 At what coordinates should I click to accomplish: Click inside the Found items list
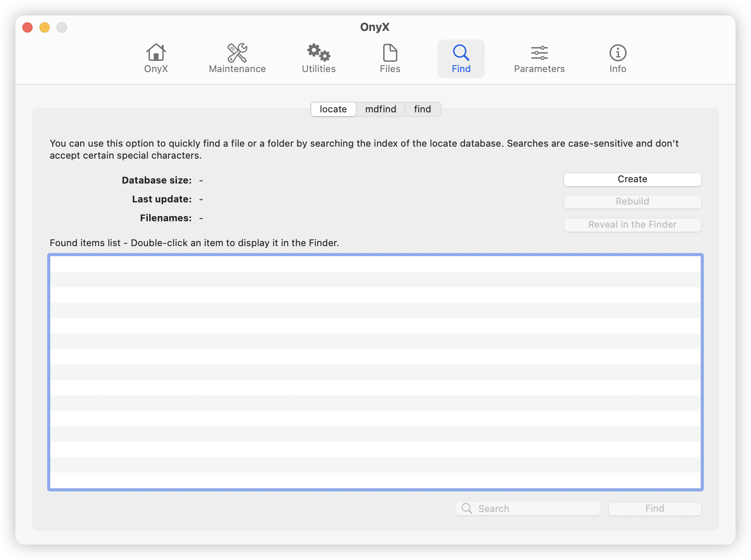point(375,372)
